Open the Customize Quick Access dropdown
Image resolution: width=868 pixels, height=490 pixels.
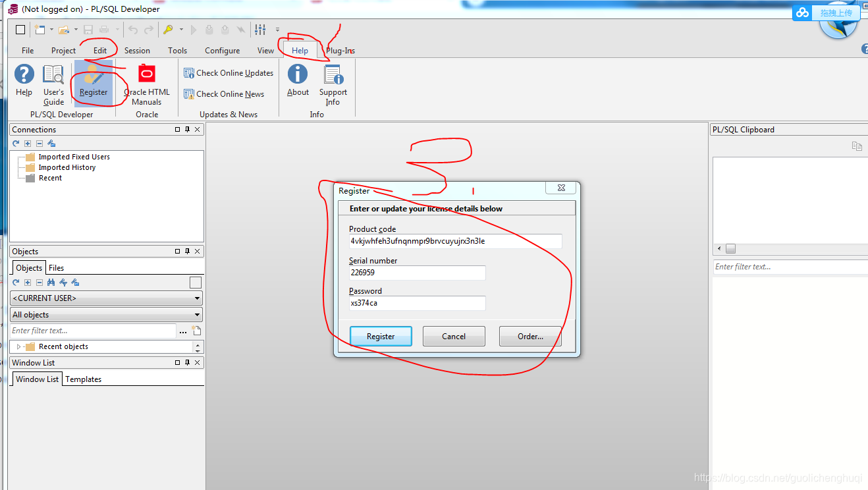coord(277,30)
